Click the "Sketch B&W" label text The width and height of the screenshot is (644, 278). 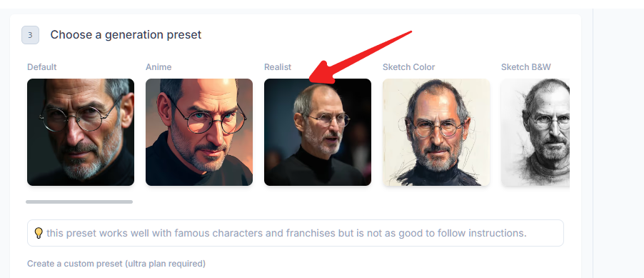(525, 67)
